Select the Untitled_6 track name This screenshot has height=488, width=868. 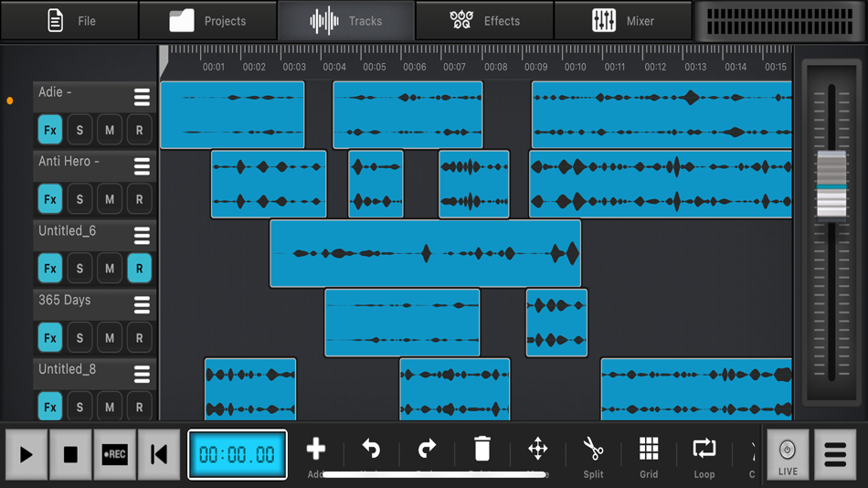[x=67, y=230]
